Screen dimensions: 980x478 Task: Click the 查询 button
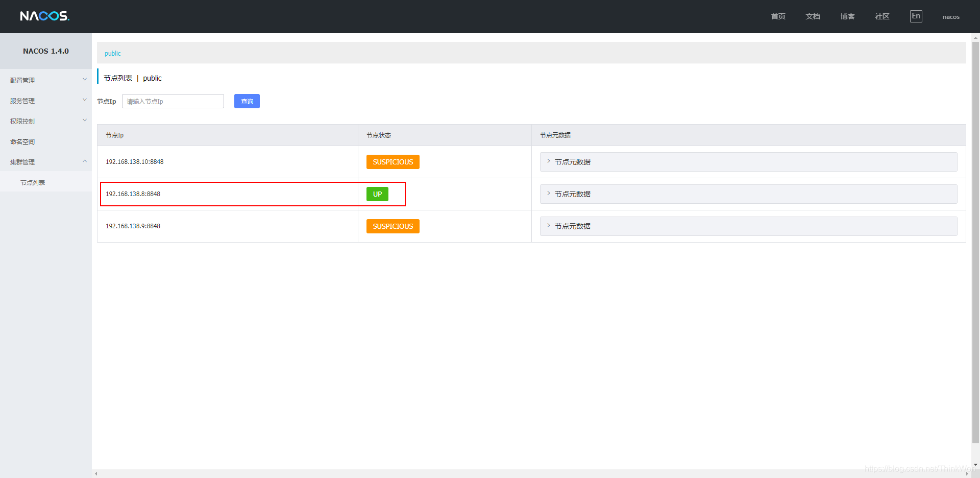pos(247,101)
